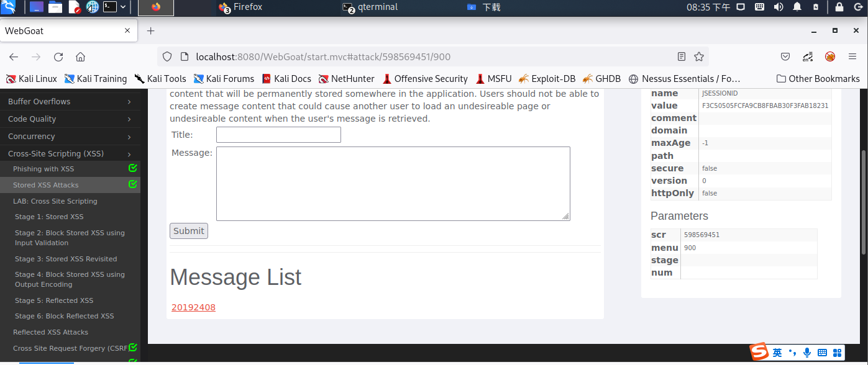This screenshot has width=868, height=365.
Task: Focus the Title input field
Action: [x=278, y=135]
